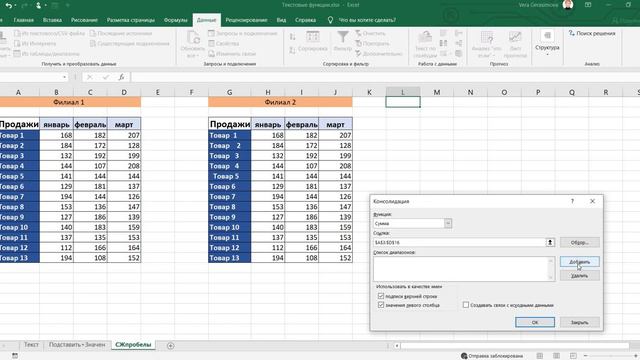Click the reference input field in dialog
This screenshot has height=360, width=640.
(459, 242)
